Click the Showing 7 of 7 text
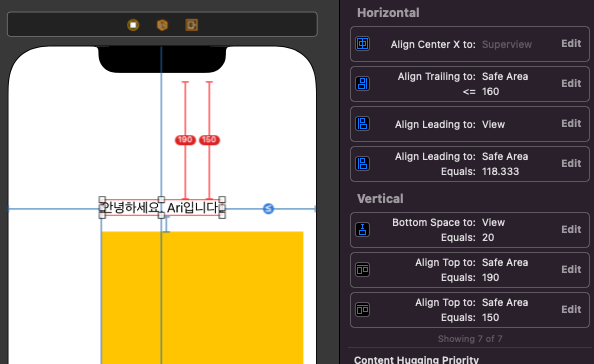594x364 pixels. click(x=470, y=339)
